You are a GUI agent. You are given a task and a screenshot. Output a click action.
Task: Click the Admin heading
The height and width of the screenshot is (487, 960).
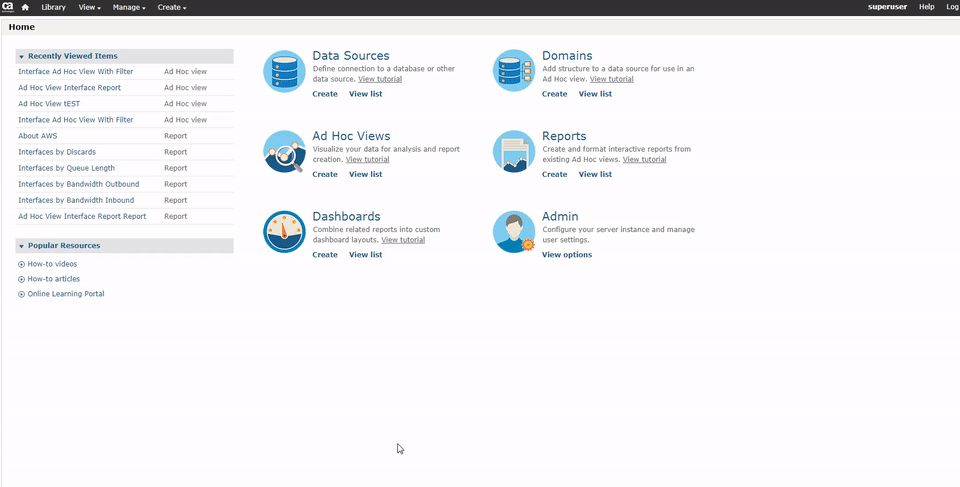tap(560, 216)
